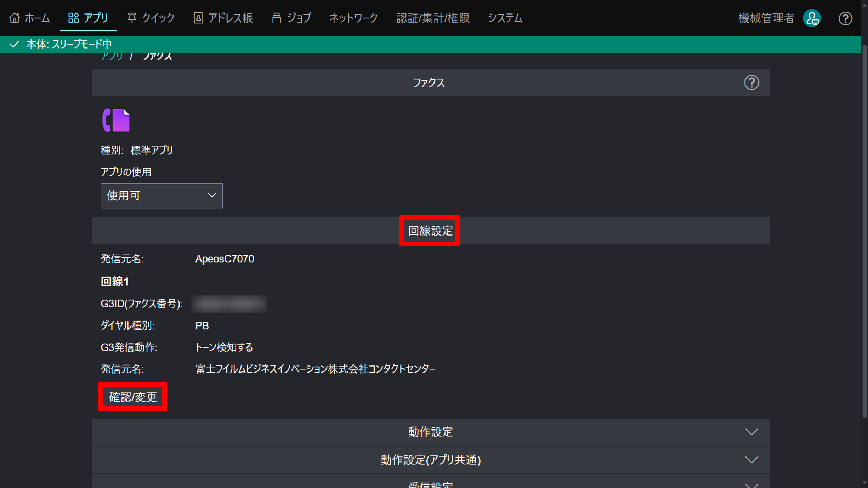
Task: Click the purple fax app icon
Action: [116, 120]
